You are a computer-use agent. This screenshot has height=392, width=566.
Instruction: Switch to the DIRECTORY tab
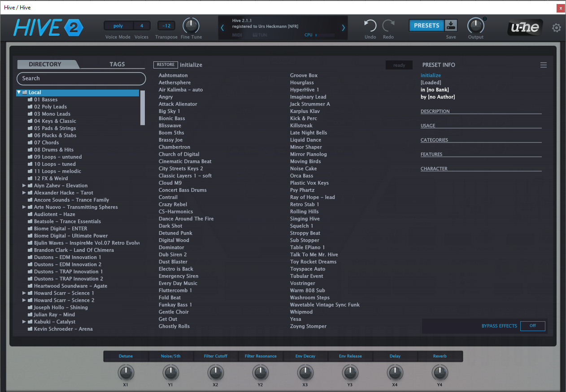pos(45,64)
